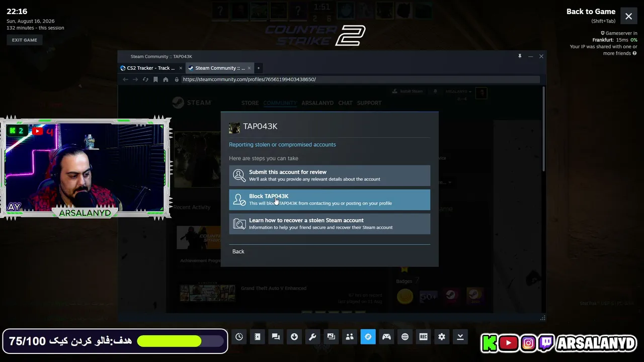
Task: Open the downloads arrow icon in overlay bar
Action: pyautogui.click(x=294, y=337)
